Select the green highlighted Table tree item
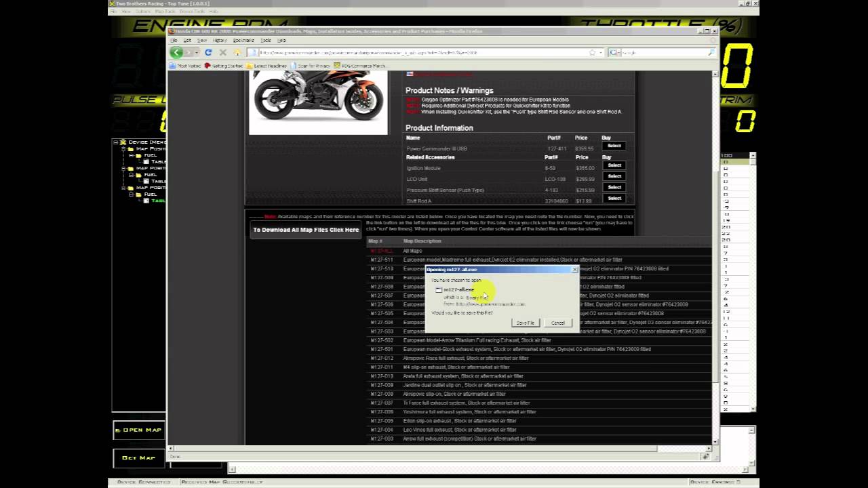This screenshot has width=868, height=488. (x=155, y=201)
